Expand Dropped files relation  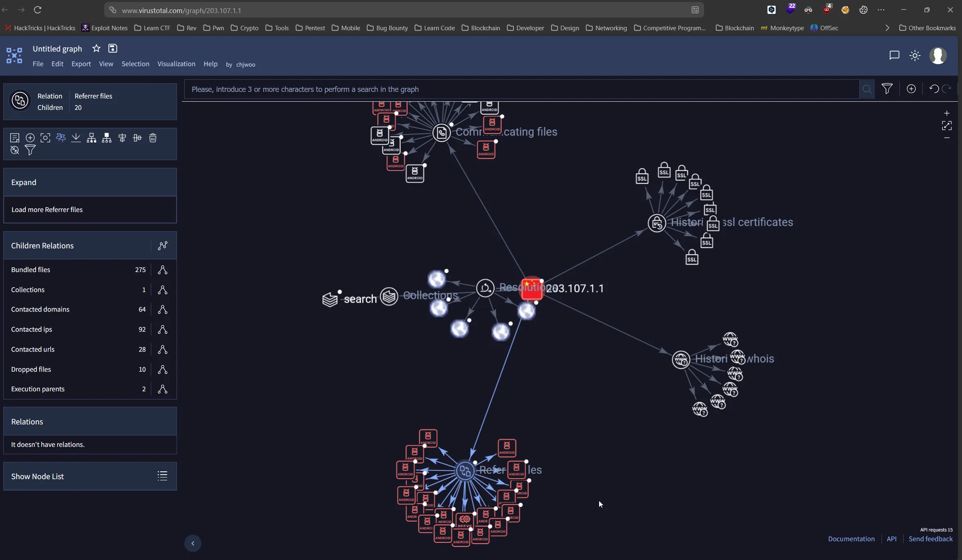tap(163, 369)
